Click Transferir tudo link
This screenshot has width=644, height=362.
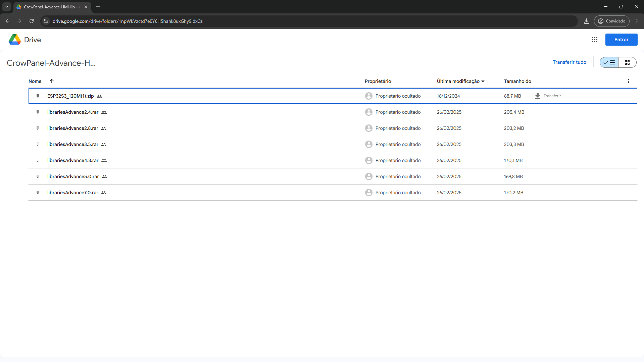click(569, 62)
